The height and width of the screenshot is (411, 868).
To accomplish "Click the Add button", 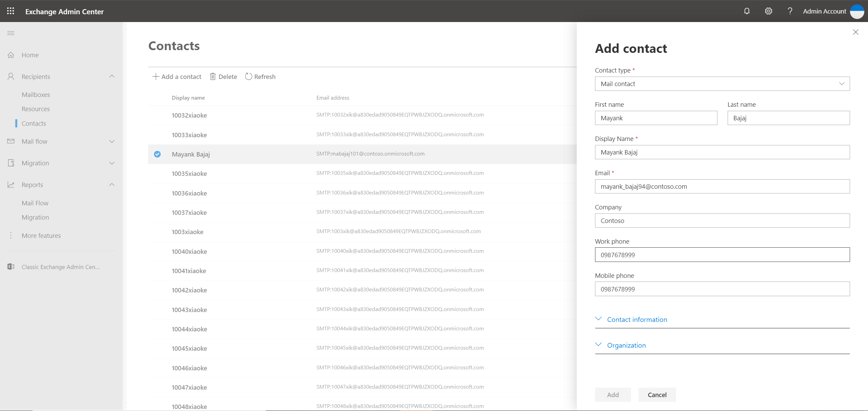I will tap(613, 394).
